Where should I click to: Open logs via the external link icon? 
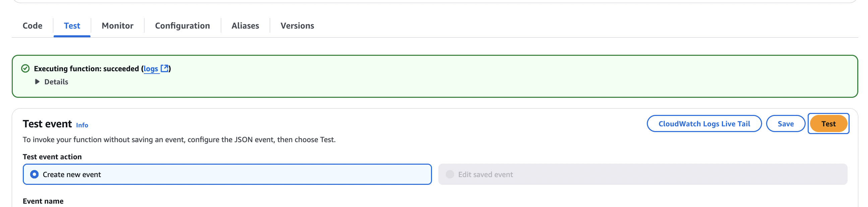[165, 69]
